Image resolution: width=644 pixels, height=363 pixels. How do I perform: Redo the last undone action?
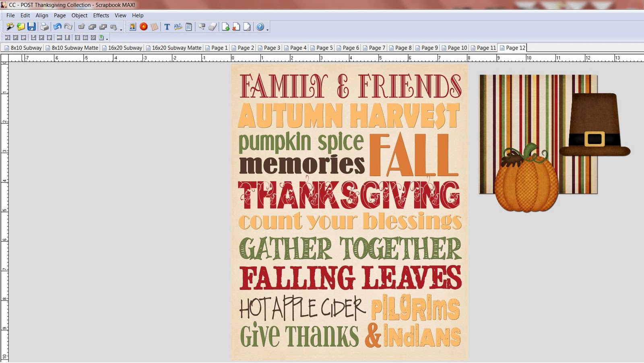[69, 26]
